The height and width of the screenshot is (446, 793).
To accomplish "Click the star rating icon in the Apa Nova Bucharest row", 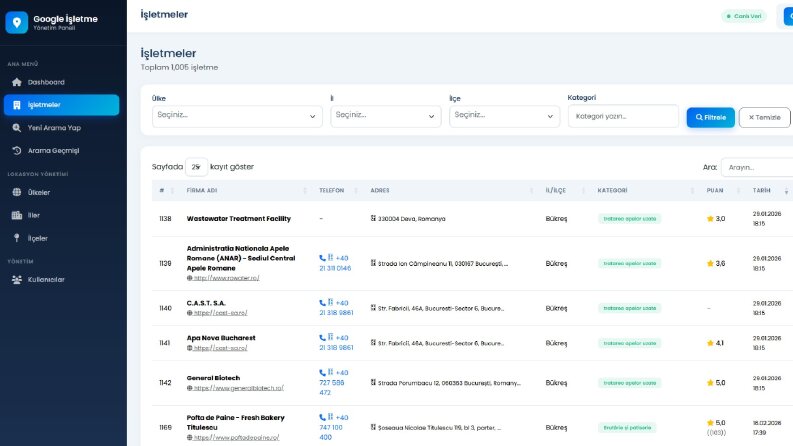I will pos(710,343).
